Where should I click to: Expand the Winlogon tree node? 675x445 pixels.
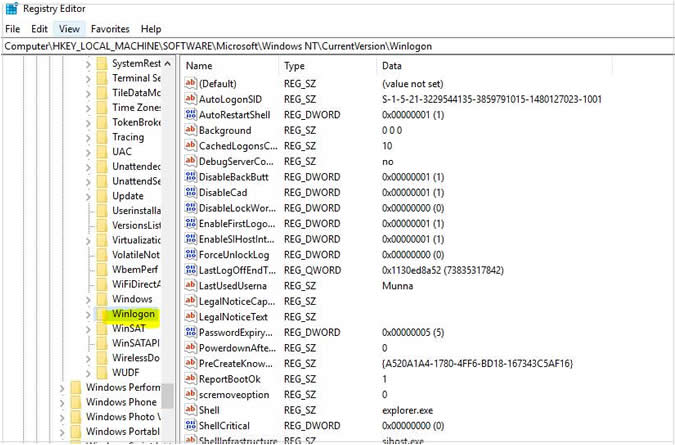(x=88, y=315)
